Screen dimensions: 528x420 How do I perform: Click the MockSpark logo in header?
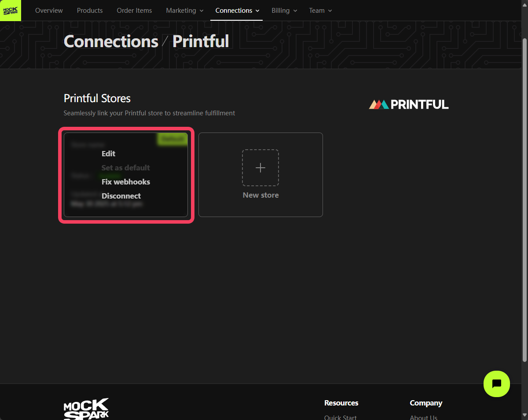tap(11, 11)
